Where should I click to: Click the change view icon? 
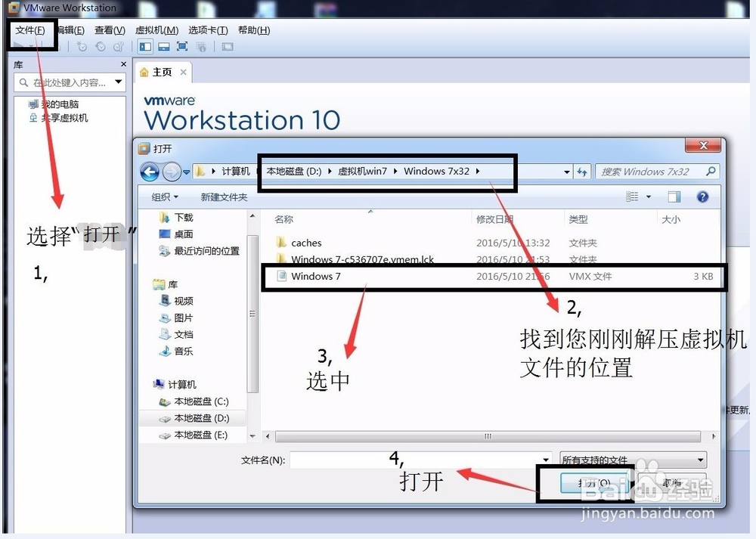pos(632,197)
